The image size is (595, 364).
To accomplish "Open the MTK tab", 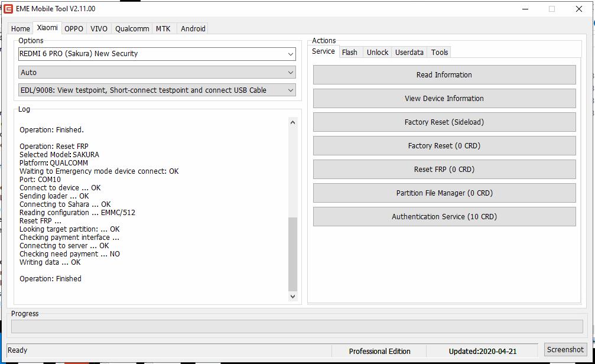I will tap(163, 28).
